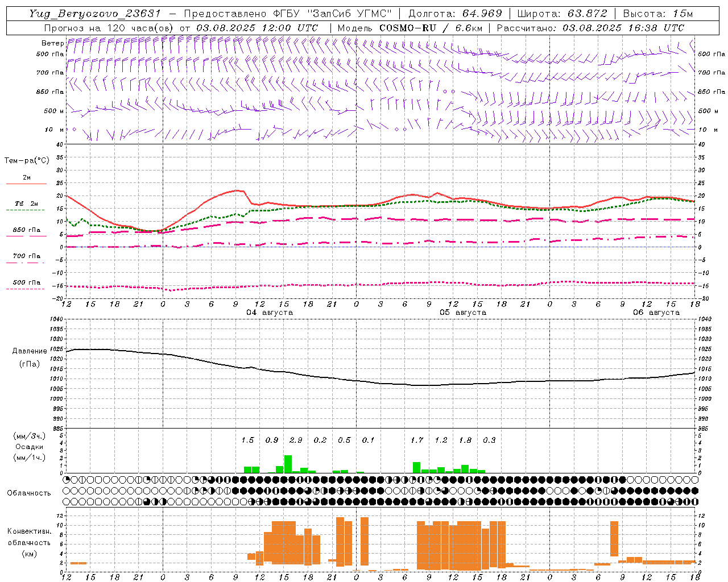
Task: Click the (гПа) unit under Давление
Action: coord(30,364)
